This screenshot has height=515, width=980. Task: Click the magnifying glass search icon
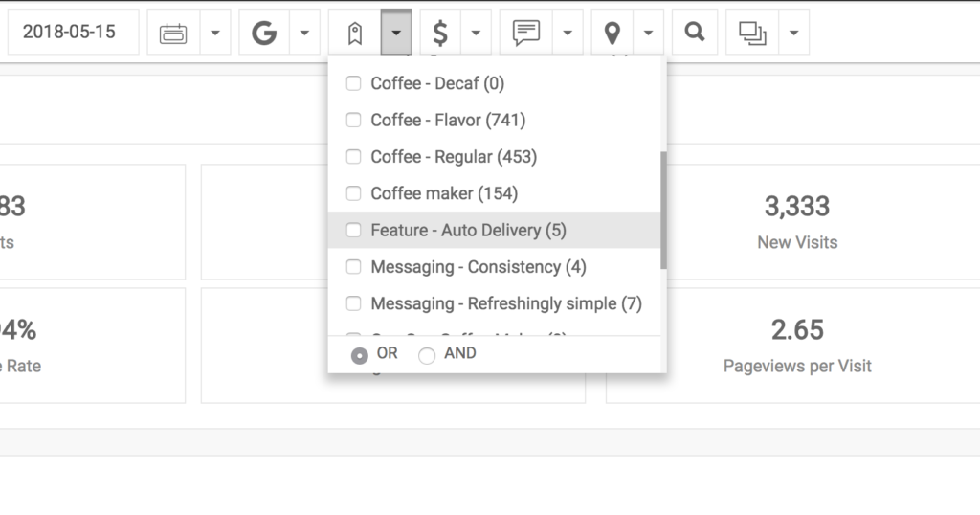pyautogui.click(x=695, y=32)
